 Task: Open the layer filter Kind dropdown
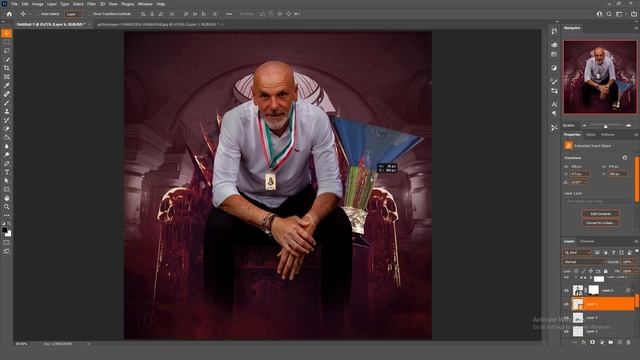coord(577,253)
